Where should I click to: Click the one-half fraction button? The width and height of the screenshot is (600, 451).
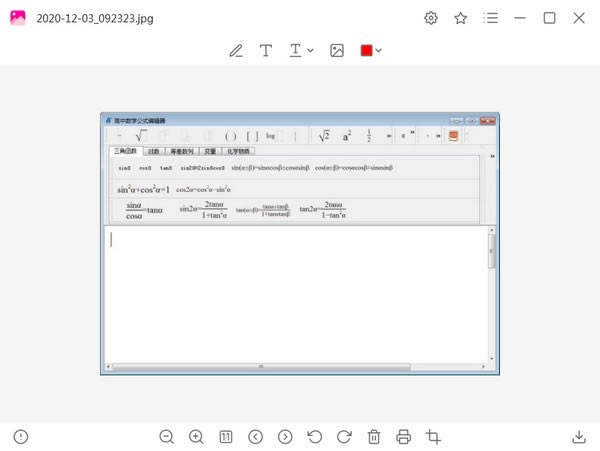click(x=369, y=135)
